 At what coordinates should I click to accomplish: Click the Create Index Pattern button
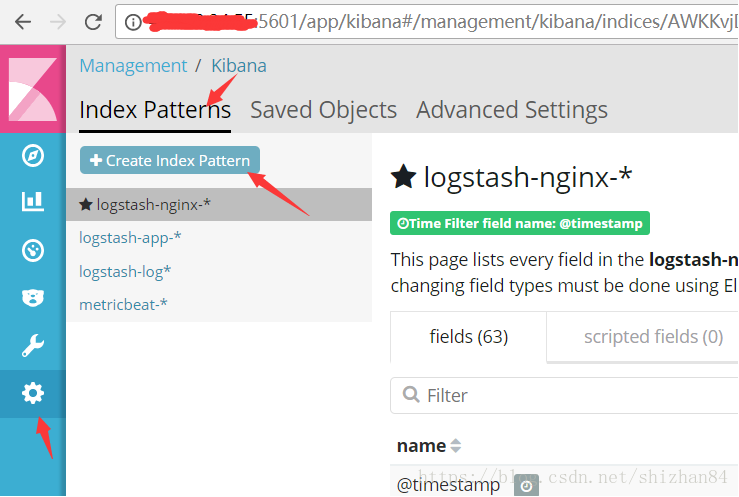click(170, 160)
